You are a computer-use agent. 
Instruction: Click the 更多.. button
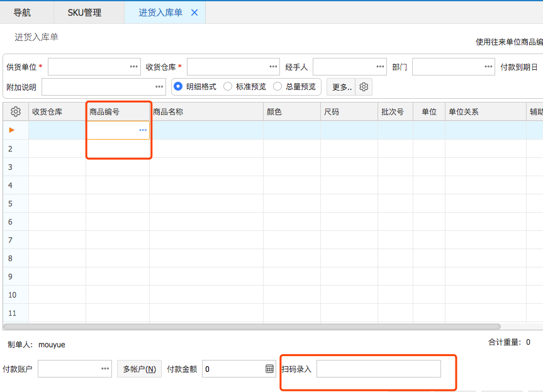[x=340, y=86]
